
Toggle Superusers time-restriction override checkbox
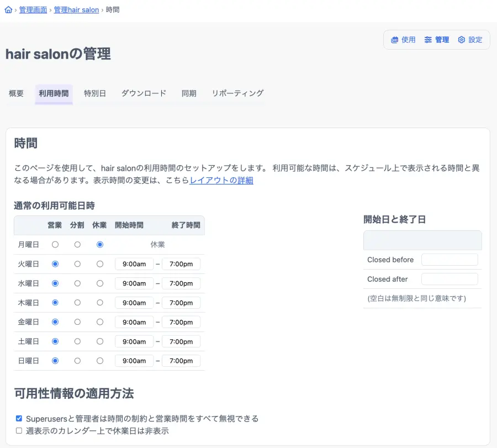pyautogui.click(x=19, y=419)
